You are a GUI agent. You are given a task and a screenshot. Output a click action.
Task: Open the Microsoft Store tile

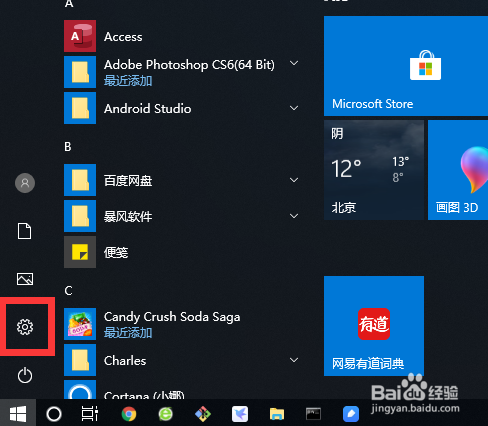pos(406,66)
